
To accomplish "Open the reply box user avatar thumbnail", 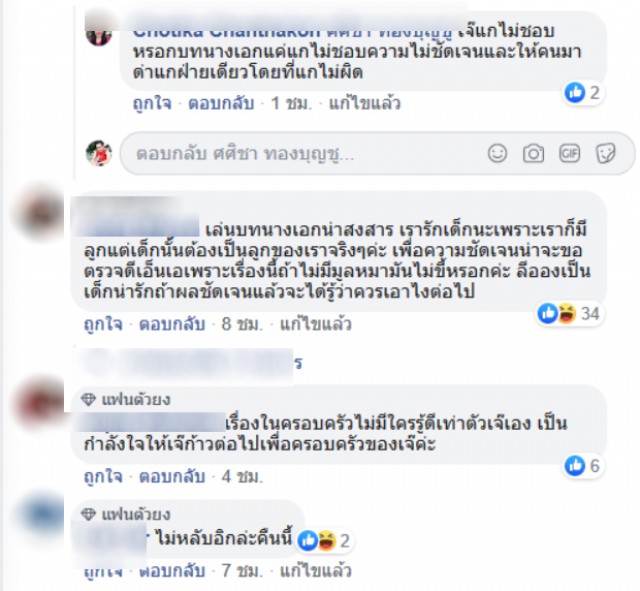I will (99, 153).
